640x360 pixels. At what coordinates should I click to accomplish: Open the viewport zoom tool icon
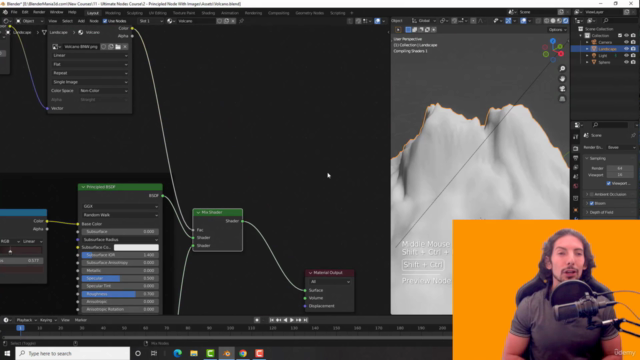click(x=562, y=69)
